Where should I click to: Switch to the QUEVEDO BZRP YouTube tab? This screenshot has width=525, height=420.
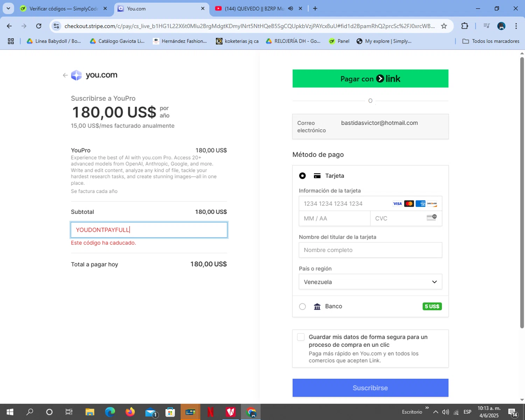tap(259, 8)
